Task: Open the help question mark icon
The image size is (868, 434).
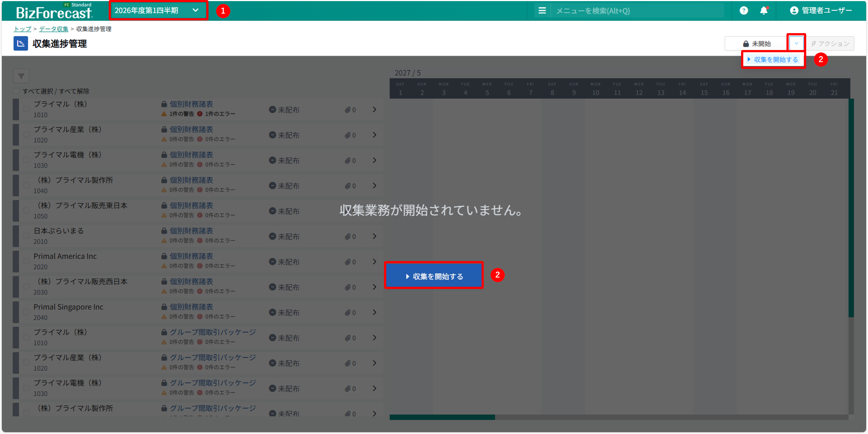Action: tap(743, 11)
